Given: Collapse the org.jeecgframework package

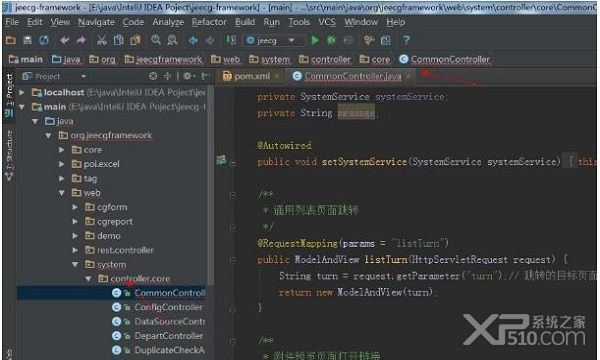Looking at the screenshot, I should [49, 135].
